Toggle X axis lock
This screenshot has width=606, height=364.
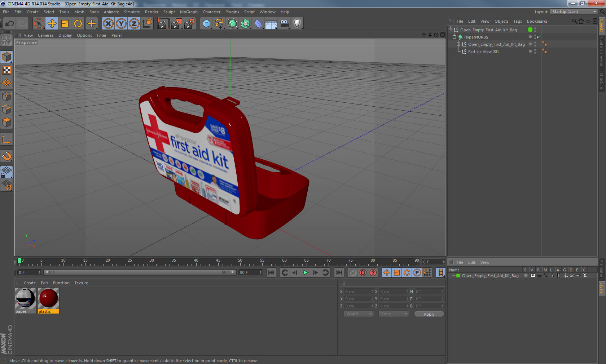click(x=108, y=24)
